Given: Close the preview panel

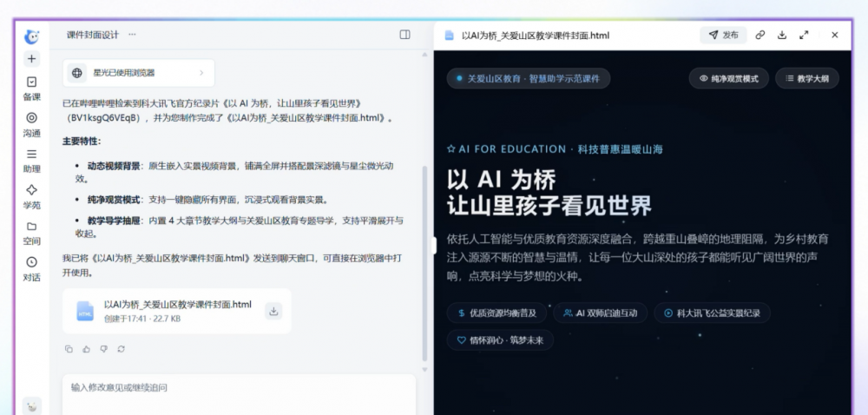Looking at the screenshot, I should (x=835, y=35).
